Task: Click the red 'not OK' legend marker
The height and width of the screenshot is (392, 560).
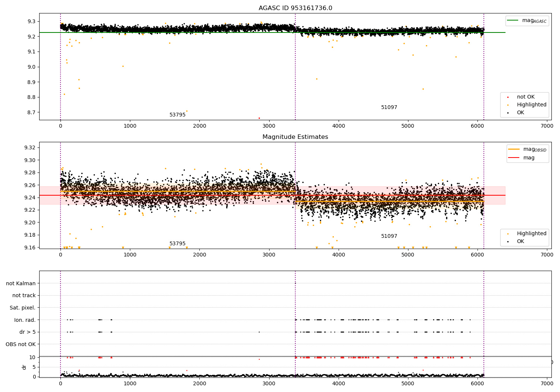Action: pyautogui.click(x=508, y=97)
